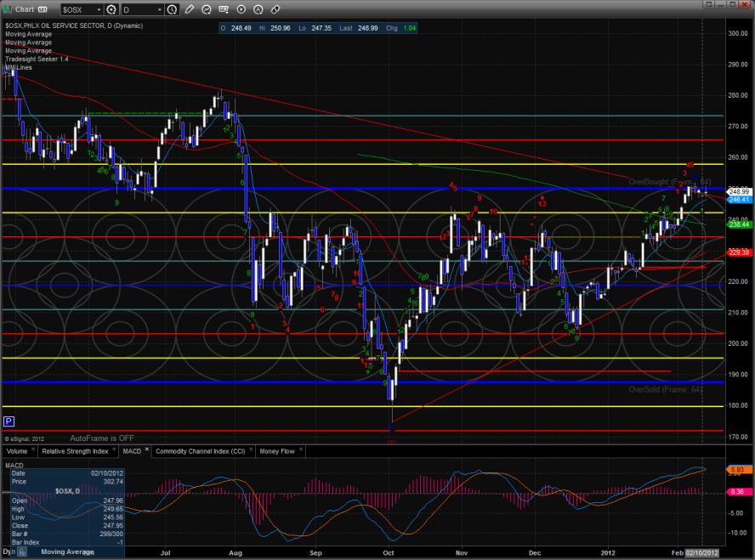Click the green chart status indicator icon
This screenshot has height=560, width=755.
[7, 9]
